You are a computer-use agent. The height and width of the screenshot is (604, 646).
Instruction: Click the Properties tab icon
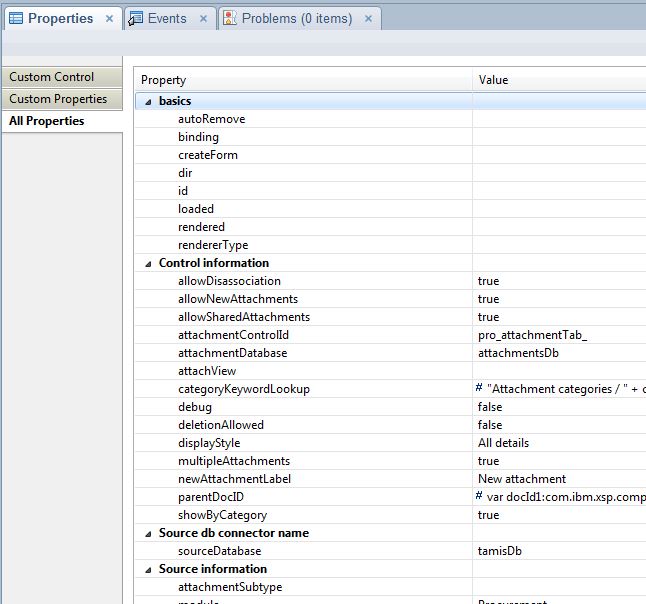coord(16,18)
